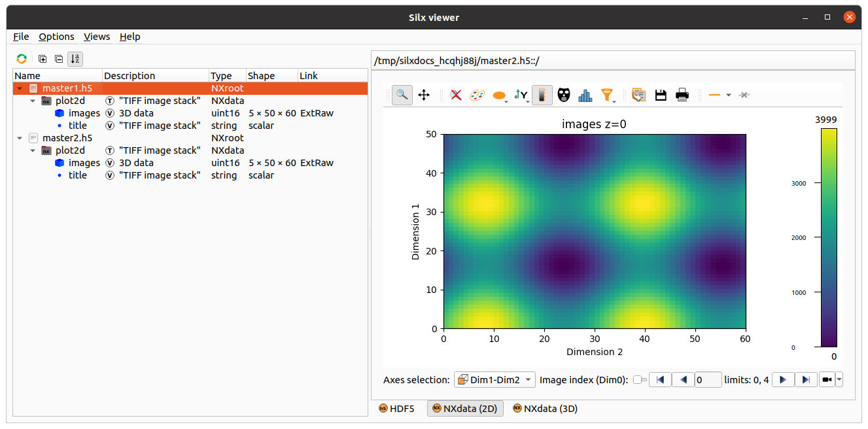Step to the next image frame
868x429 pixels.
coord(783,380)
